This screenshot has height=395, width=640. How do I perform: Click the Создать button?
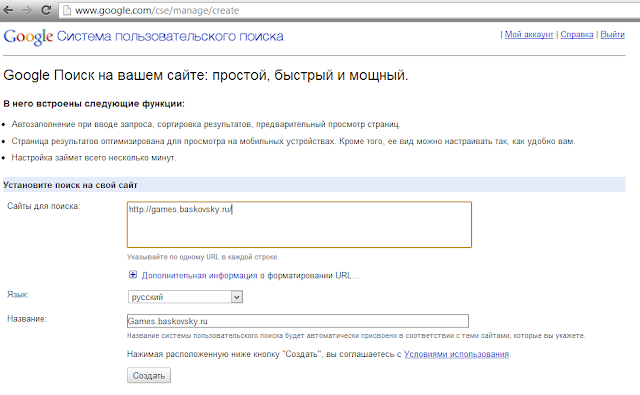(x=149, y=375)
